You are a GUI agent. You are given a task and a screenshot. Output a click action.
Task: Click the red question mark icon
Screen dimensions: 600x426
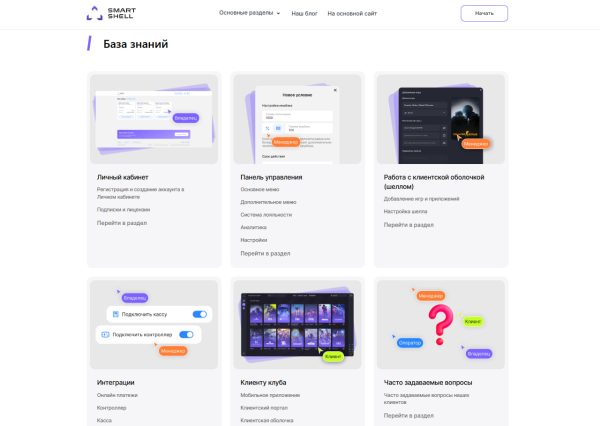click(x=440, y=324)
